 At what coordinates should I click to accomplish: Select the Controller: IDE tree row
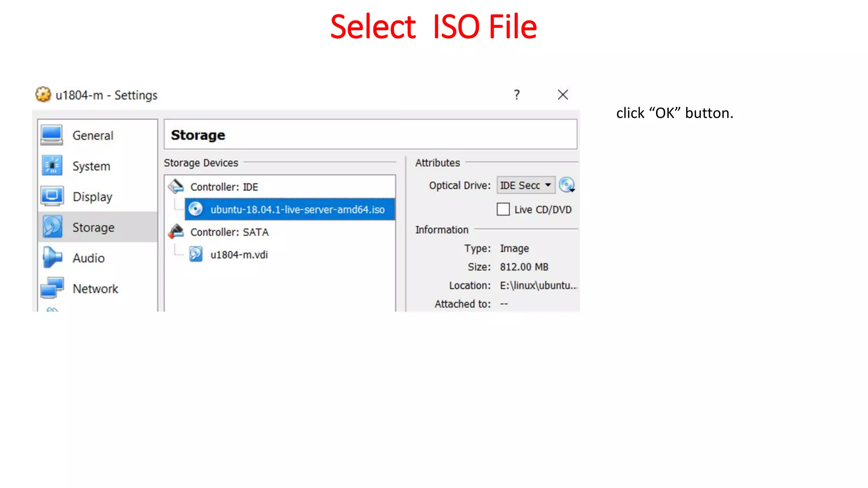pyautogui.click(x=280, y=187)
